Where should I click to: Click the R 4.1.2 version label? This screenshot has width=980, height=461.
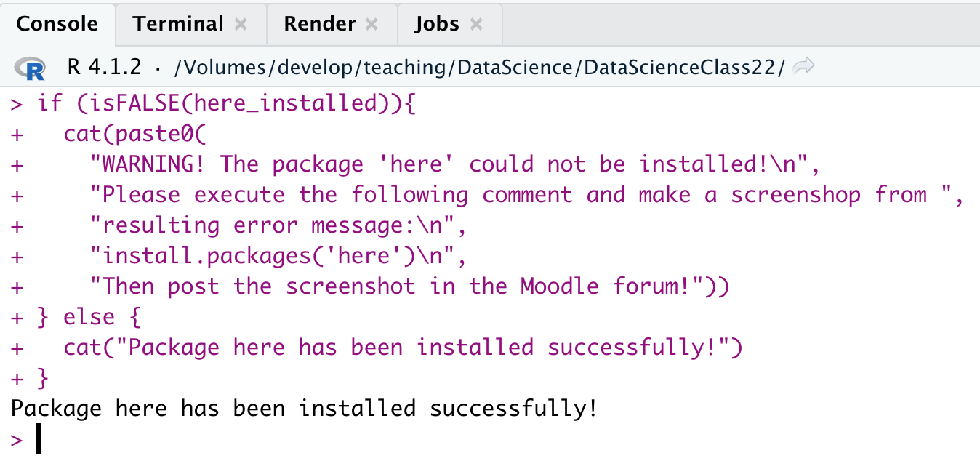coord(103,68)
